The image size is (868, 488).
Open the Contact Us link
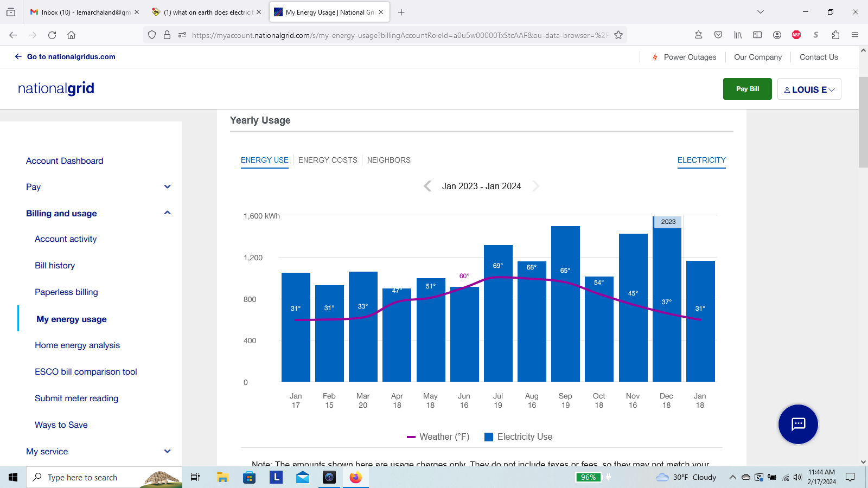pyautogui.click(x=819, y=57)
